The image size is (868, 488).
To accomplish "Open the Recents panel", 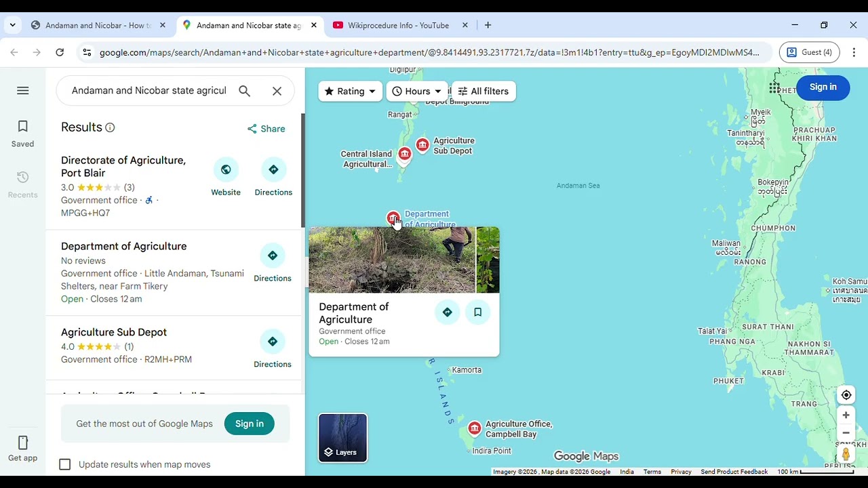I will 22,184.
